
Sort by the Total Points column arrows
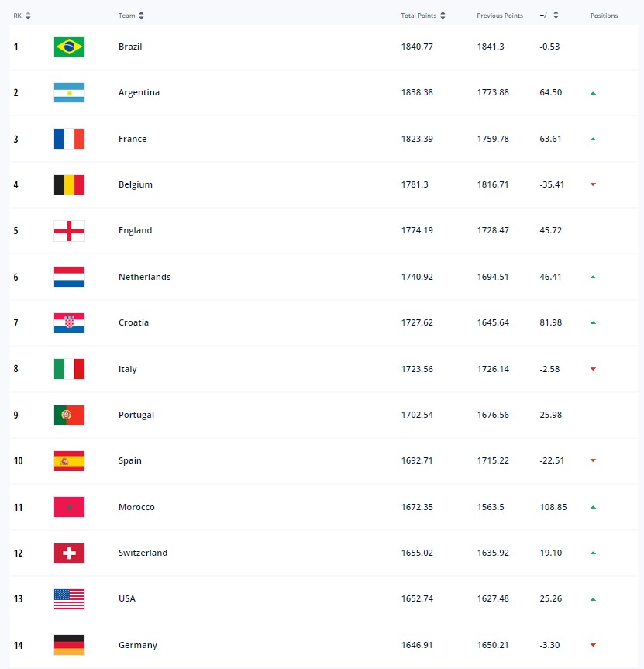[x=443, y=16]
